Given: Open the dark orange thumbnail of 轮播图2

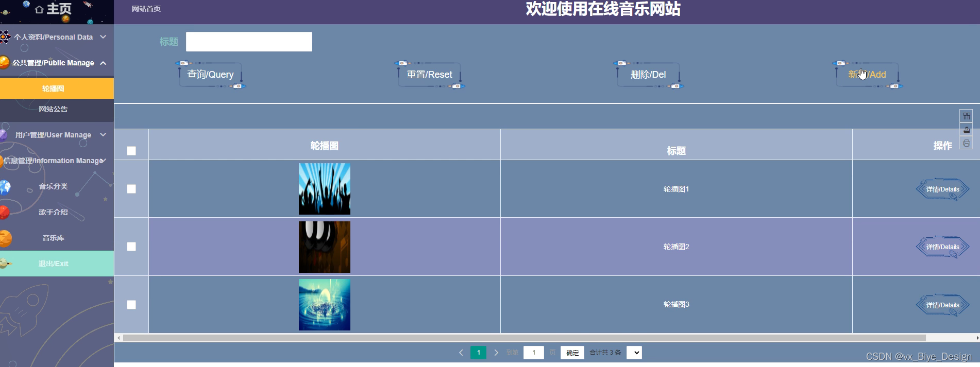Looking at the screenshot, I should point(325,247).
